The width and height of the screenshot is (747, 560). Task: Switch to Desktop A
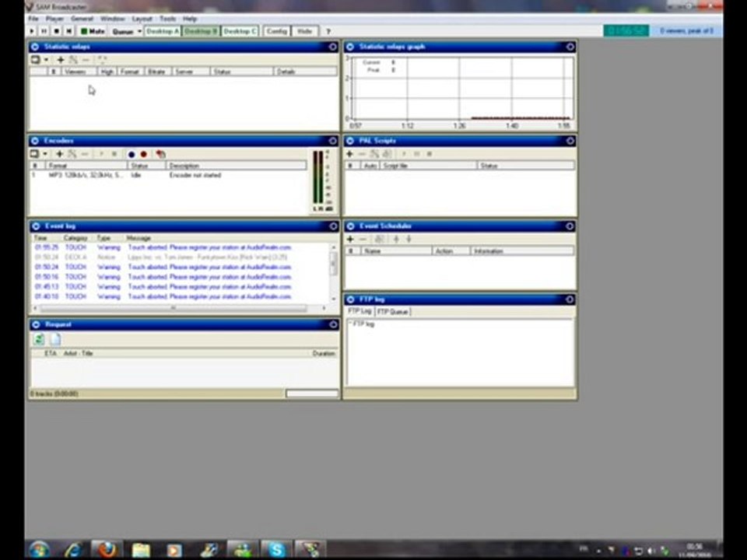tap(163, 31)
